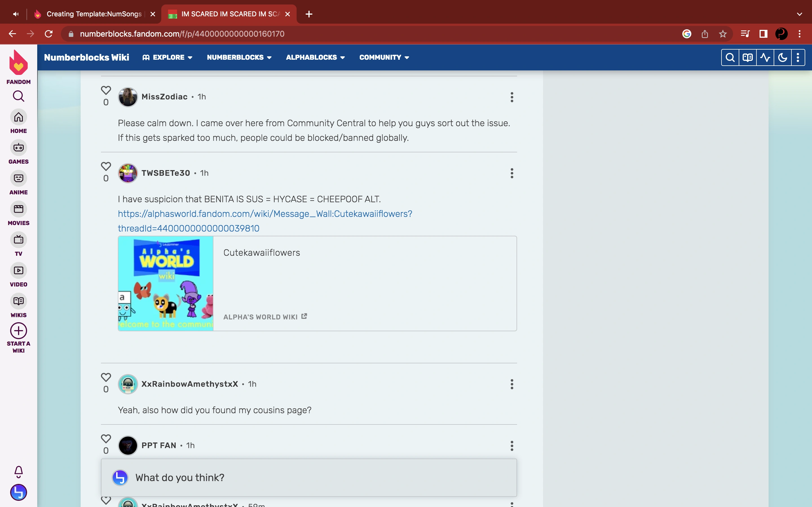
Task: Like TWSBETe30's reply with heart
Action: point(106,167)
